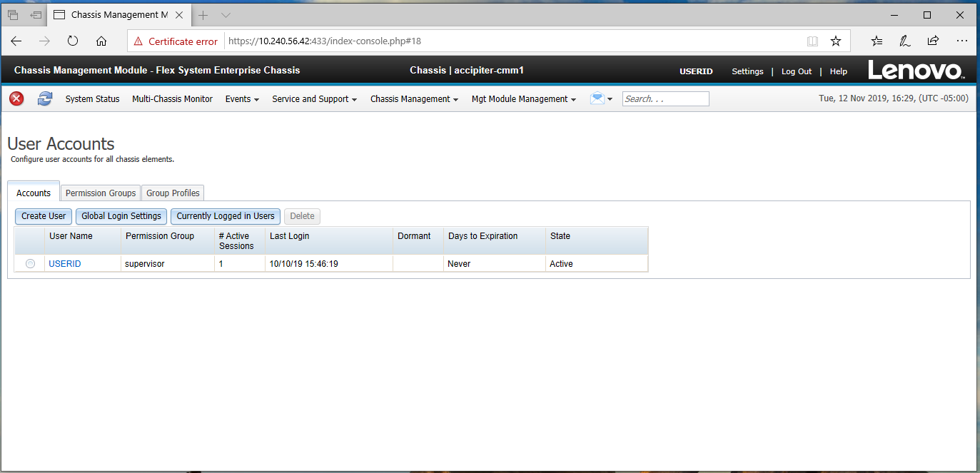Open Global Login Settings
Image resolution: width=980 pixels, height=473 pixels.
click(x=121, y=216)
